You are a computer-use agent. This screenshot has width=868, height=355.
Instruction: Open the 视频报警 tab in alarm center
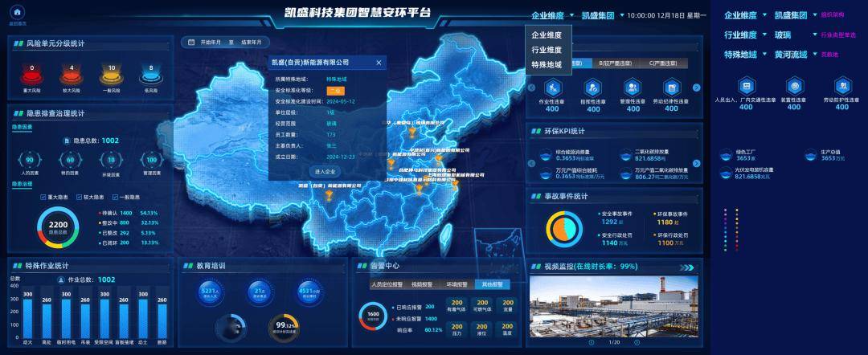click(421, 284)
